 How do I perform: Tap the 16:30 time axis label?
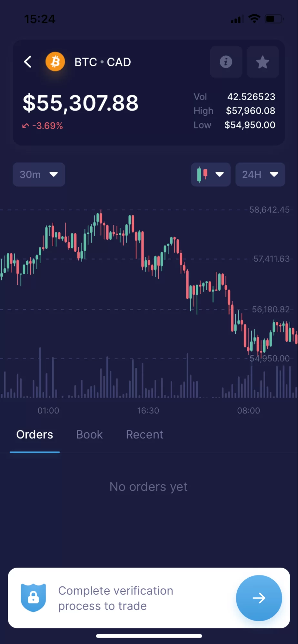(x=148, y=410)
